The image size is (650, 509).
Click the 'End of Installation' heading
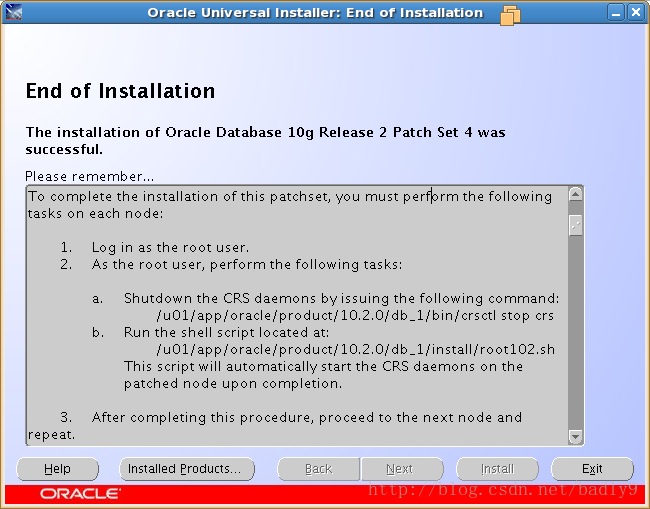tap(120, 91)
